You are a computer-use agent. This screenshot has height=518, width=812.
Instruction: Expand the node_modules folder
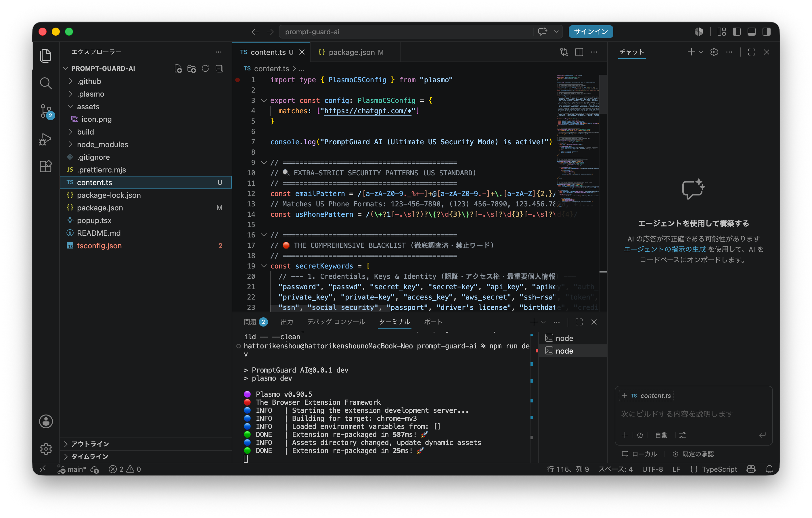(146, 145)
